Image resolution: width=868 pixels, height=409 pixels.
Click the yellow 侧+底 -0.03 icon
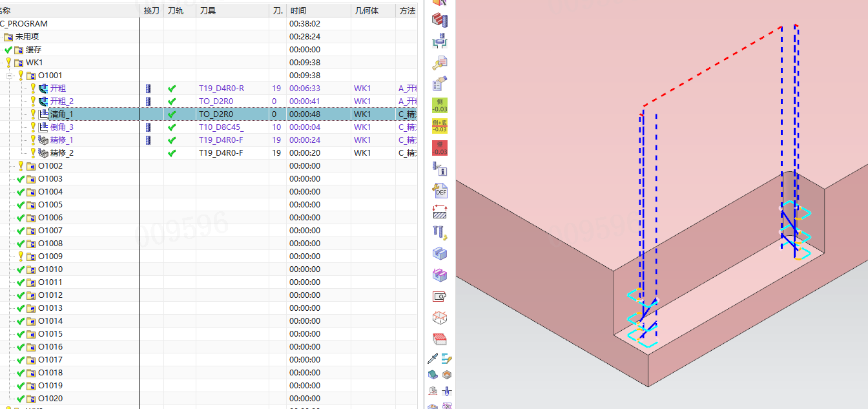[x=440, y=127]
